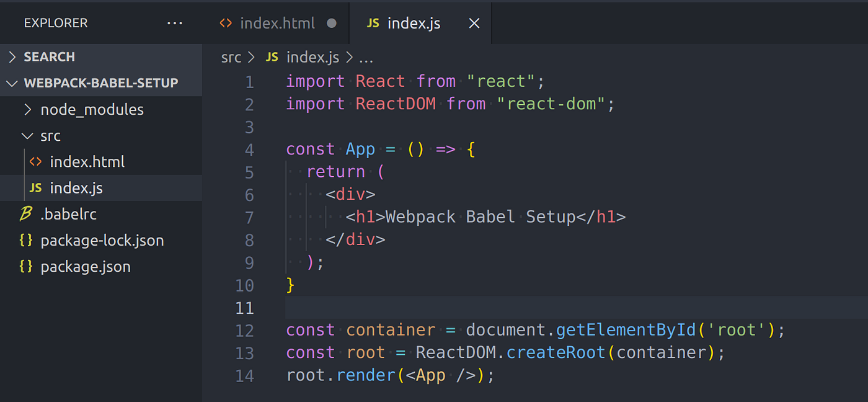Click the JS icon in the breadcrumb bar
The height and width of the screenshot is (402, 868).
pos(272,57)
